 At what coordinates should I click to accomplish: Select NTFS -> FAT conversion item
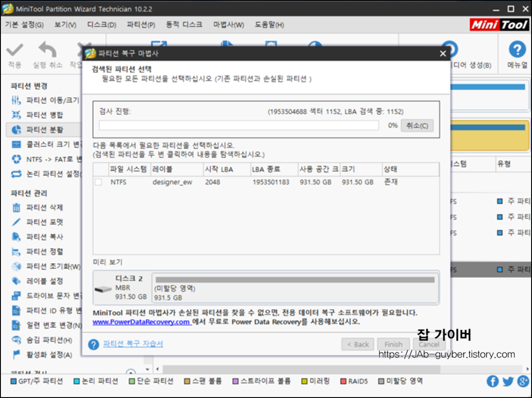point(46,159)
